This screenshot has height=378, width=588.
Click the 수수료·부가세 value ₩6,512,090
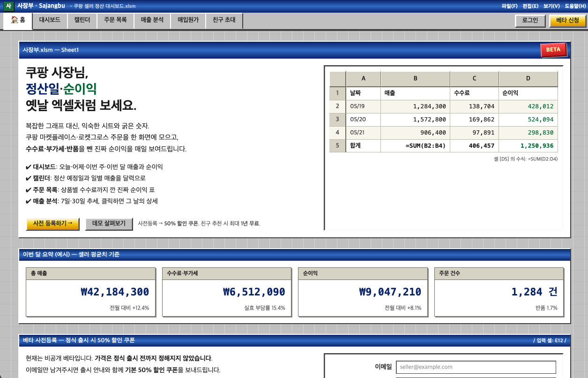tap(254, 292)
